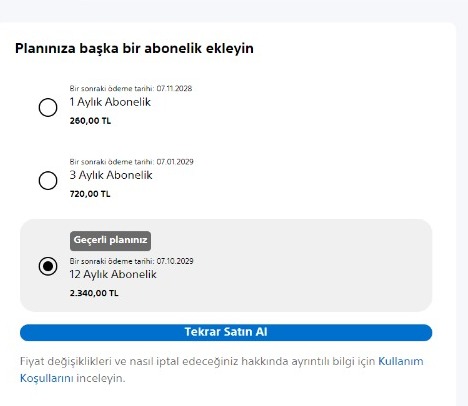Click the 12 Aylık Abonelik label text

pos(113,274)
